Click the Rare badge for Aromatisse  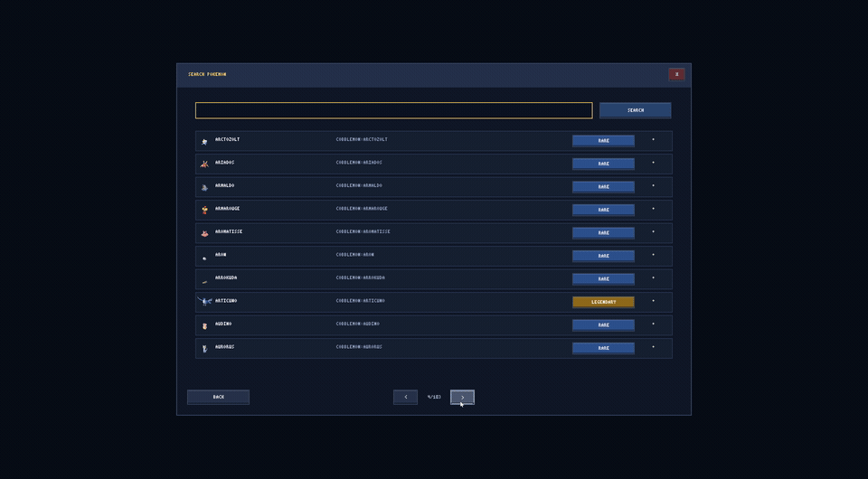click(603, 233)
